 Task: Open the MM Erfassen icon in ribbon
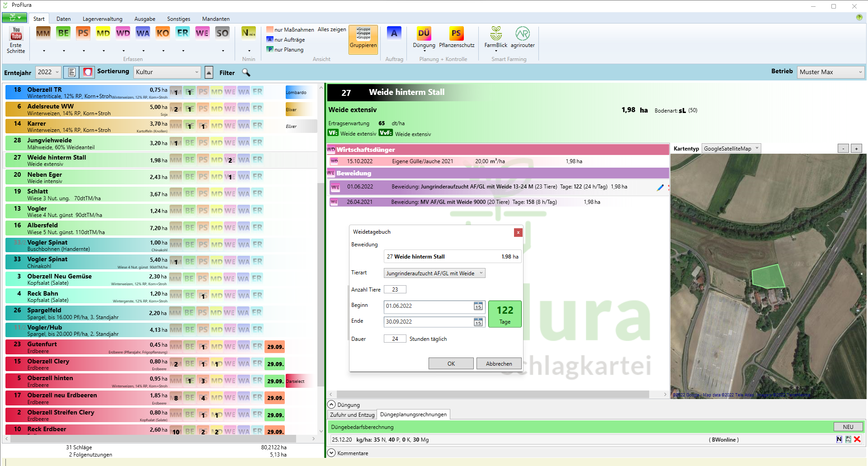point(43,33)
